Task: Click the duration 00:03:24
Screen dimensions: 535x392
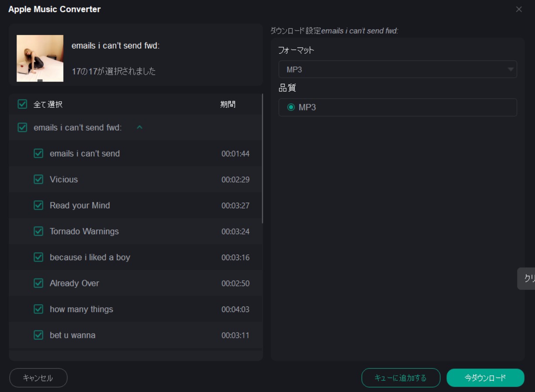Action: point(236,231)
